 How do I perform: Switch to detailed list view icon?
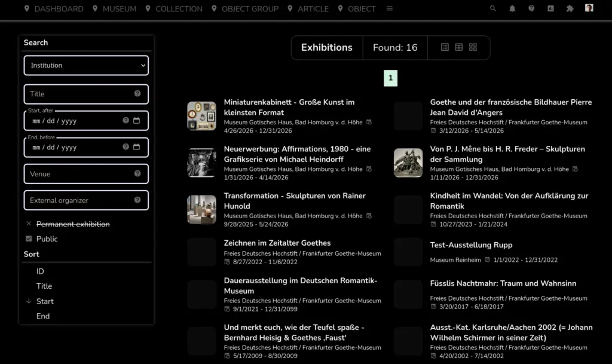point(445,47)
